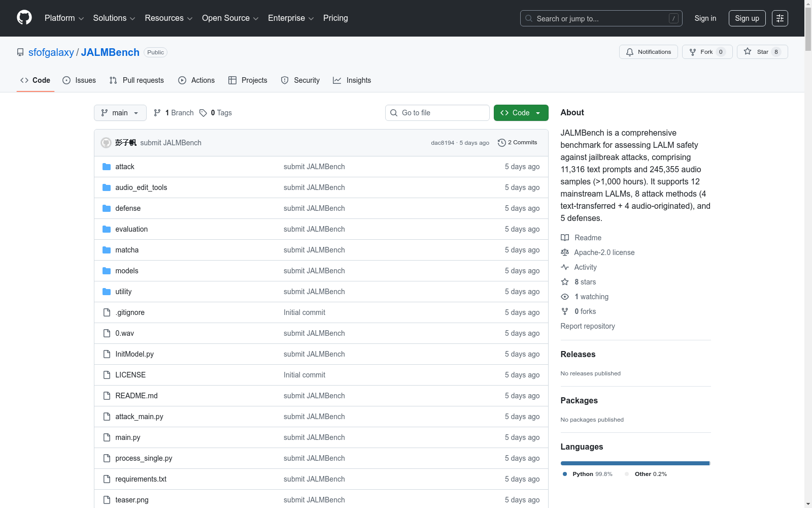Click the tag icon beside Tags
This screenshot has height=508, width=812.
coord(203,113)
